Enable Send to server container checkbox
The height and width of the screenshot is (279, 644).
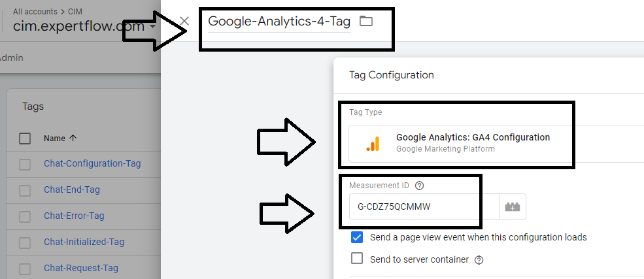click(357, 259)
